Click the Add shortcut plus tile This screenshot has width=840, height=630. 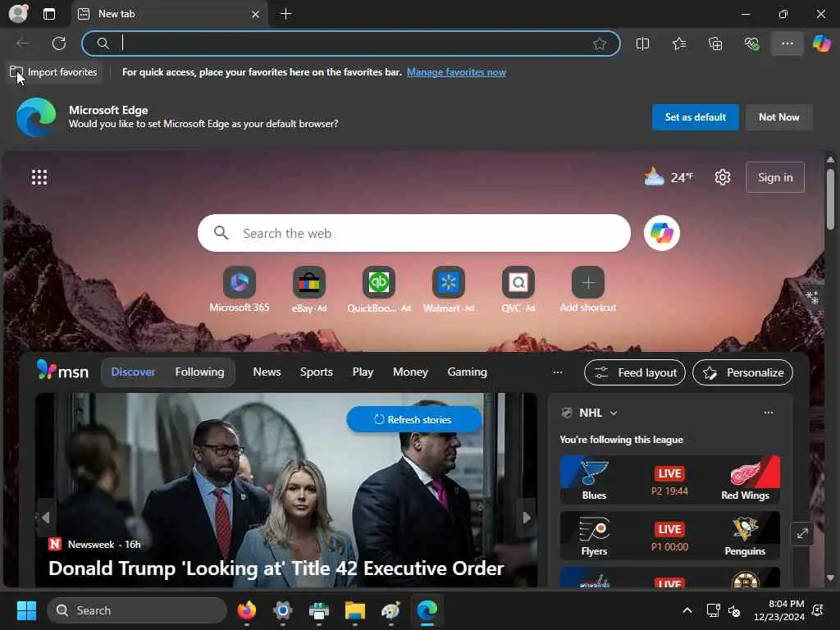(587, 290)
